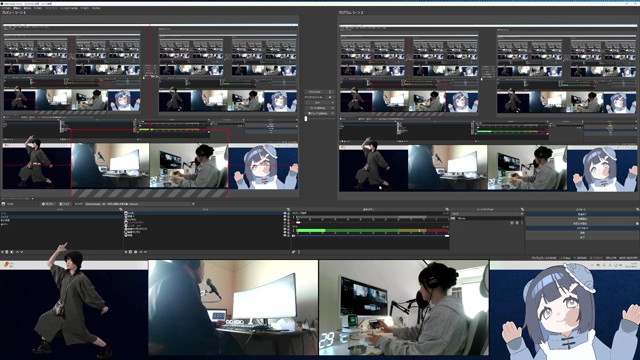Viewport: 640px width, 360px height.
Task: Open the Edit menu
Action: tap(17, 8)
